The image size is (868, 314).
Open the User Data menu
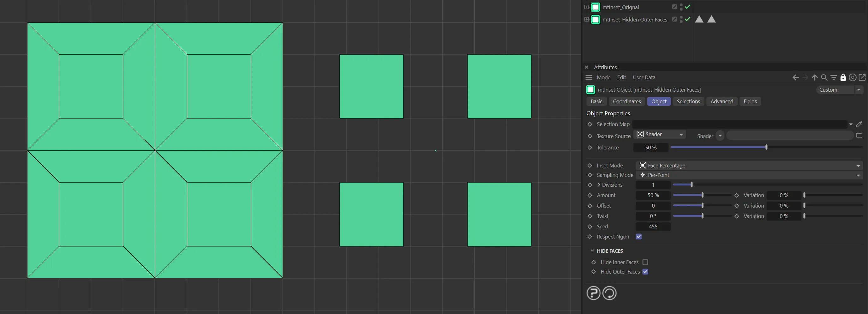(x=644, y=78)
